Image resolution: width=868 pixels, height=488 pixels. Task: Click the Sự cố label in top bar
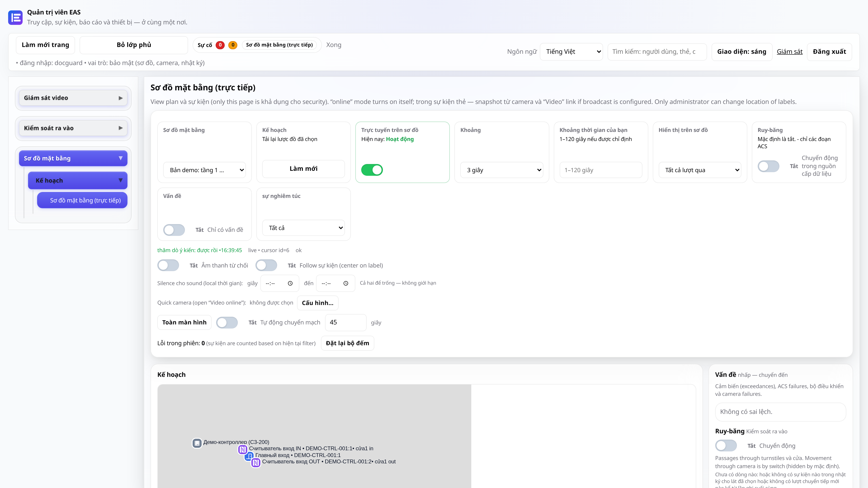(205, 45)
